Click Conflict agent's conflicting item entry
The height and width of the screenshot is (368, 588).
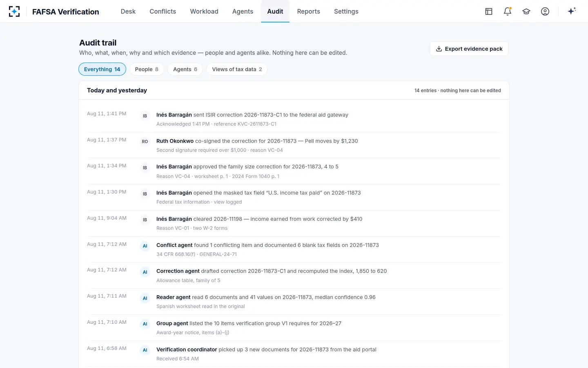[x=294, y=249]
